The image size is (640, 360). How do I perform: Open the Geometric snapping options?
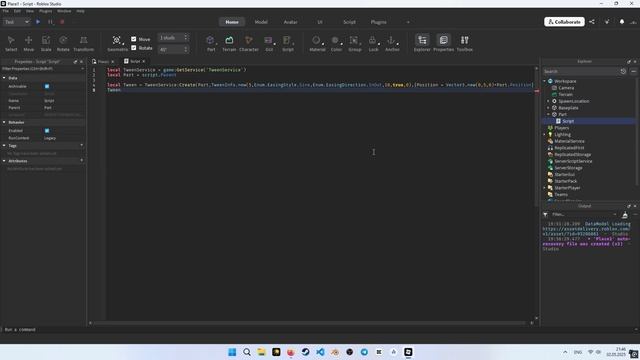click(x=117, y=43)
